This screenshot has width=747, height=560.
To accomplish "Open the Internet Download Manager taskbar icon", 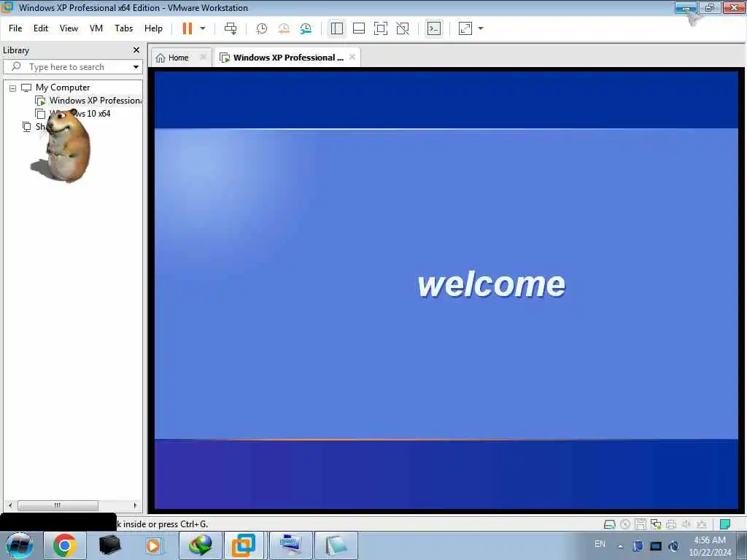I will (x=200, y=545).
